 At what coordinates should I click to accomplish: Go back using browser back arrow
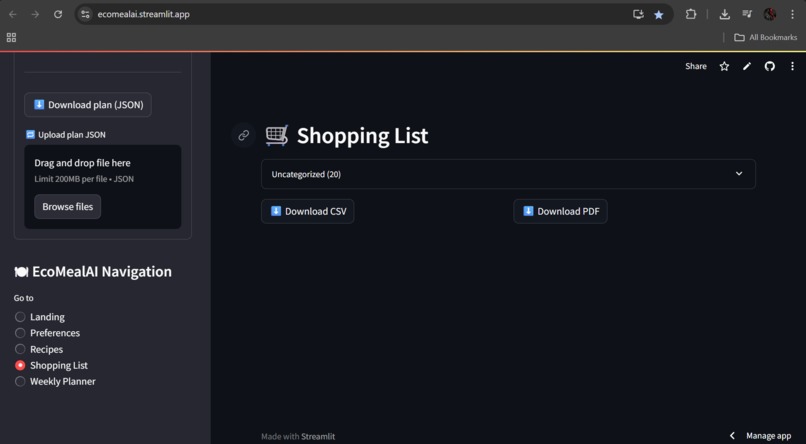point(13,14)
